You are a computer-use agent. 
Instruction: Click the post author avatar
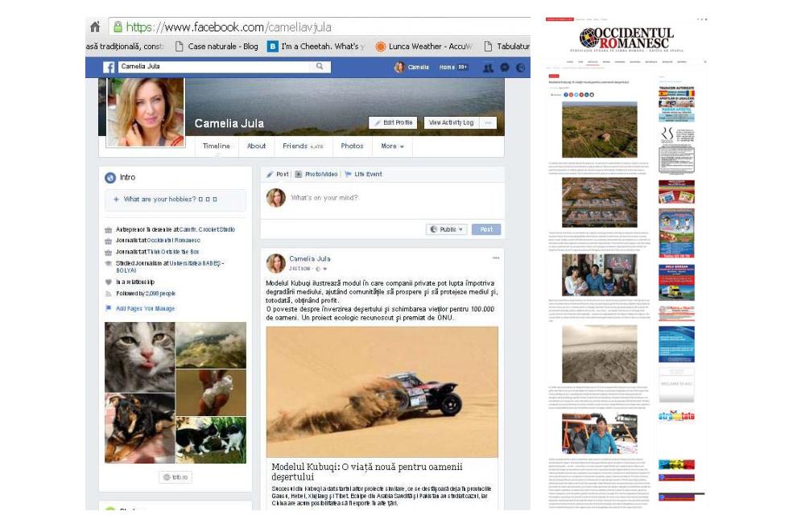[x=276, y=263]
